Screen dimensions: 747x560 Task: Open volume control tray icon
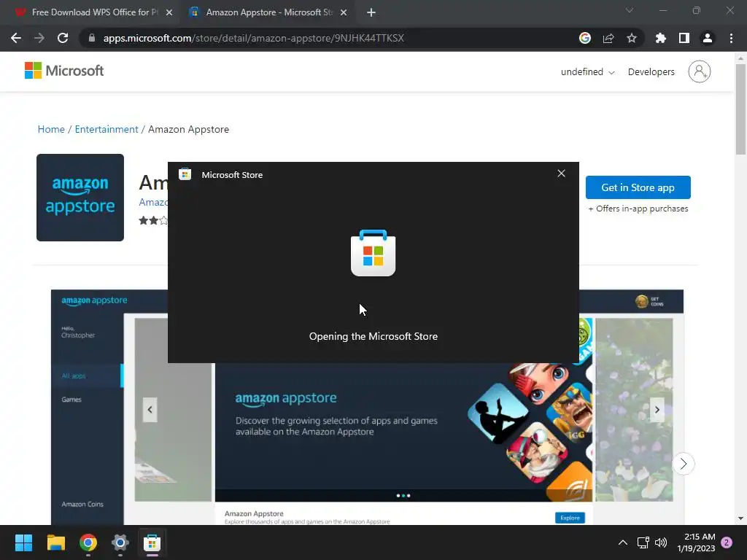click(661, 542)
